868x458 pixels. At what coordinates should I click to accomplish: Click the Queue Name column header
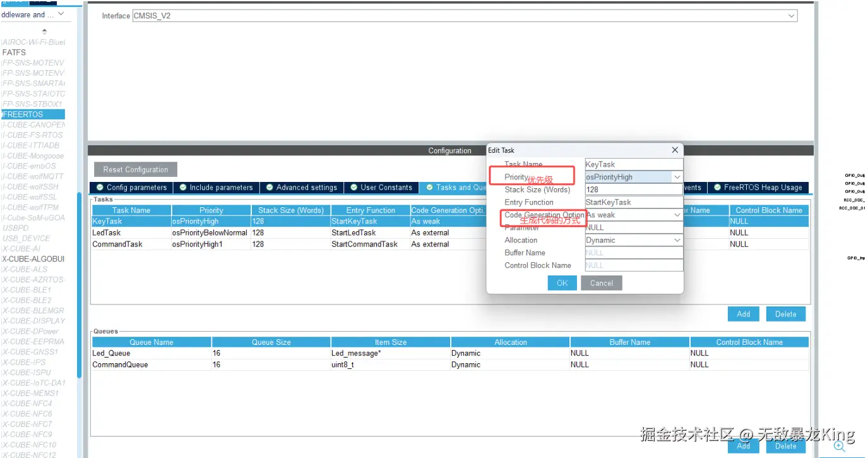(x=152, y=342)
